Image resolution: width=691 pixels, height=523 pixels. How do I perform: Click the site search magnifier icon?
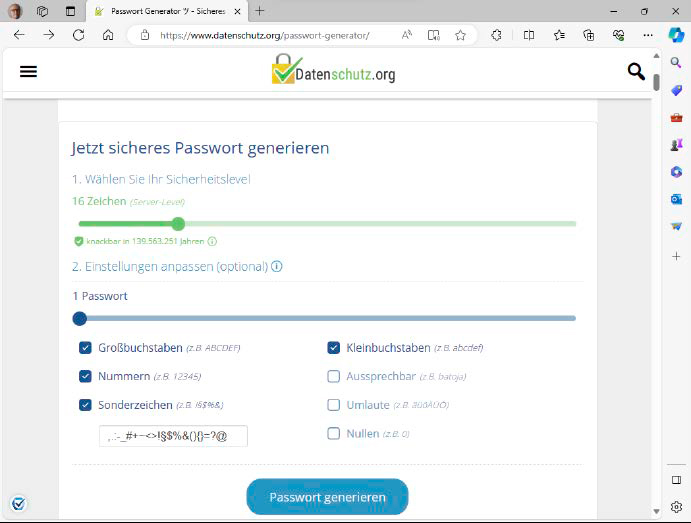[x=636, y=71]
